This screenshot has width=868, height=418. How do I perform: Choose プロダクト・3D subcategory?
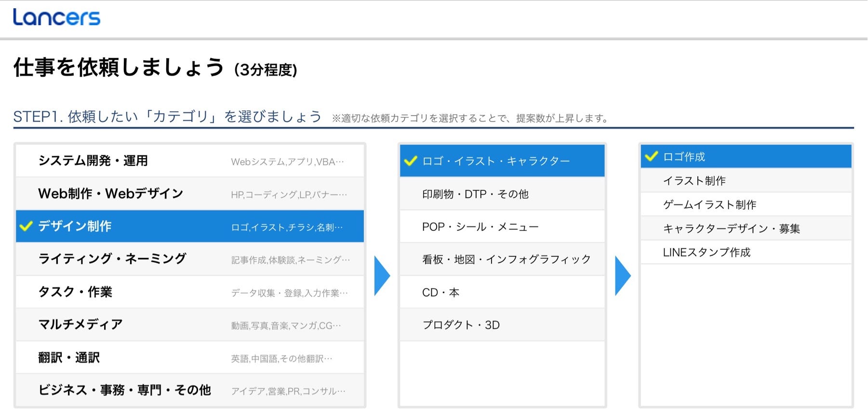(x=502, y=325)
